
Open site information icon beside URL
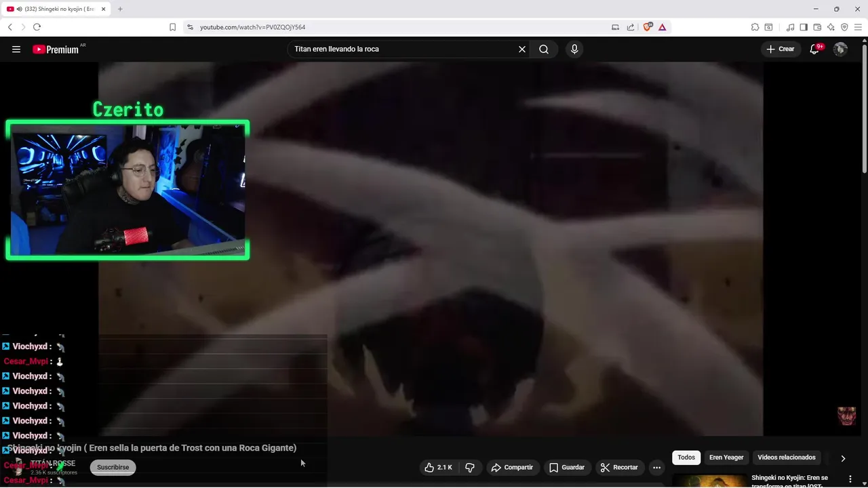(190, 27)
